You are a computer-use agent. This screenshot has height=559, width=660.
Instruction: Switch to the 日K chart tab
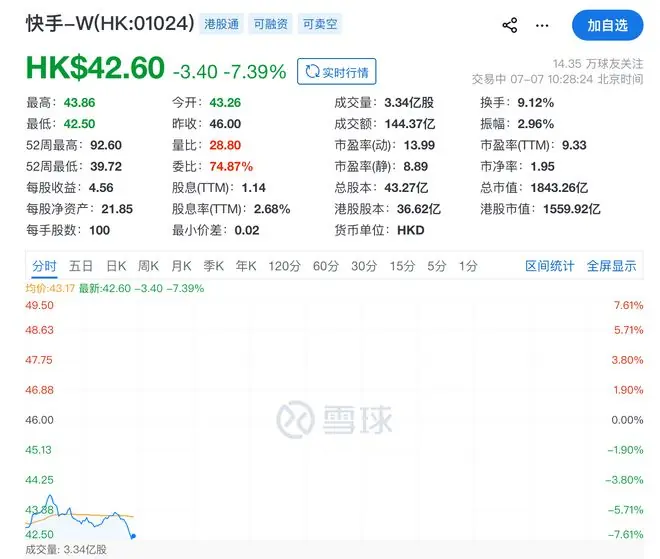click(116, 266)
